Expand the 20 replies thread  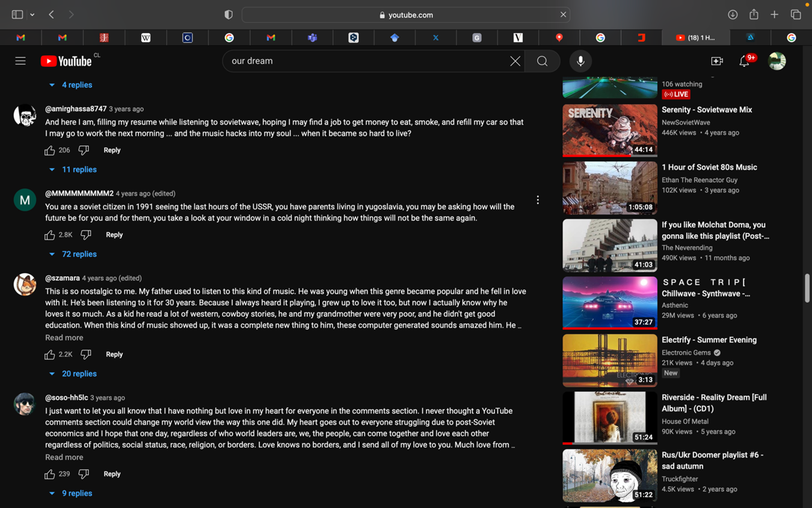tap(73, 374)
